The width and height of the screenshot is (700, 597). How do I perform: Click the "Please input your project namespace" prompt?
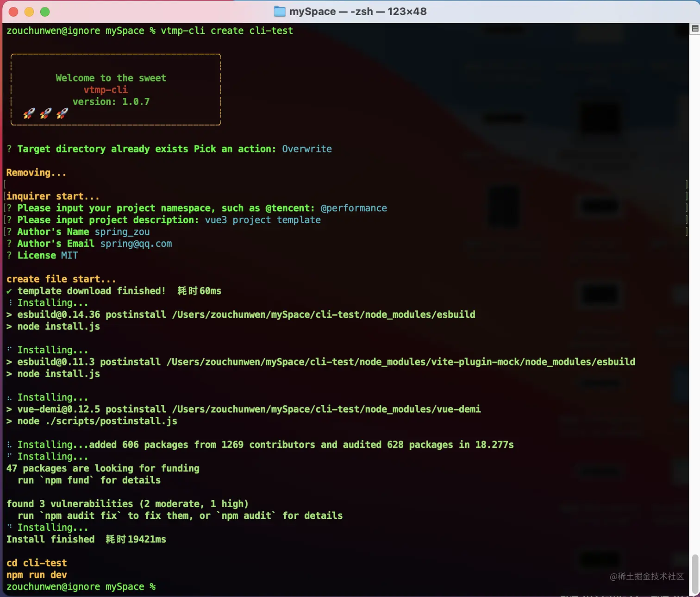coord(166,208)
